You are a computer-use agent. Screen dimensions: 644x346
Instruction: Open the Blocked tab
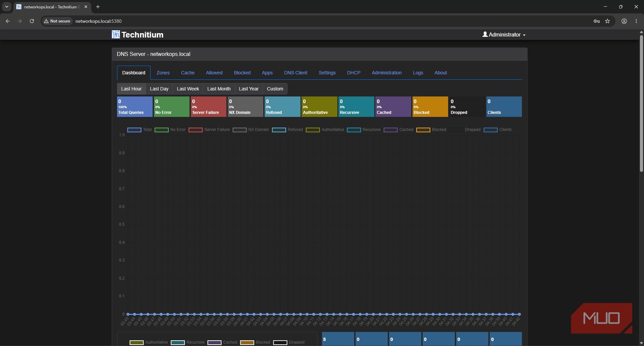point(242,73)
